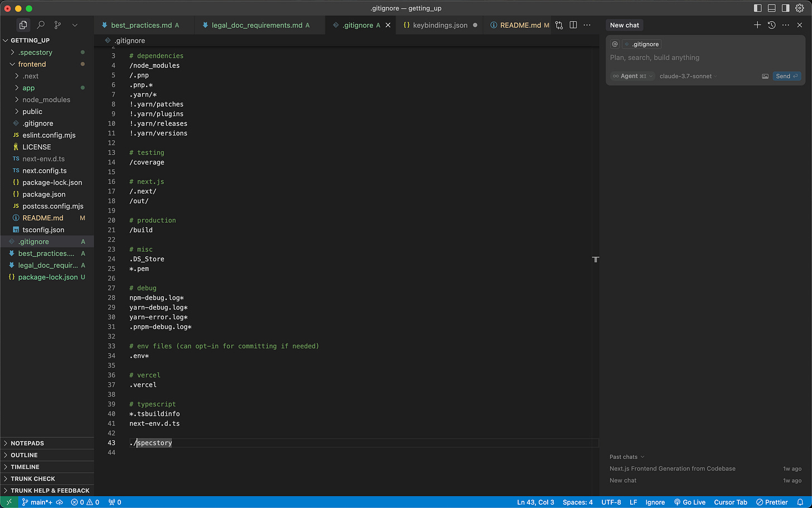Open tsconfig.json in explorer
The image size is (812, 508).
pyautogui.click(x=47, y=229)
